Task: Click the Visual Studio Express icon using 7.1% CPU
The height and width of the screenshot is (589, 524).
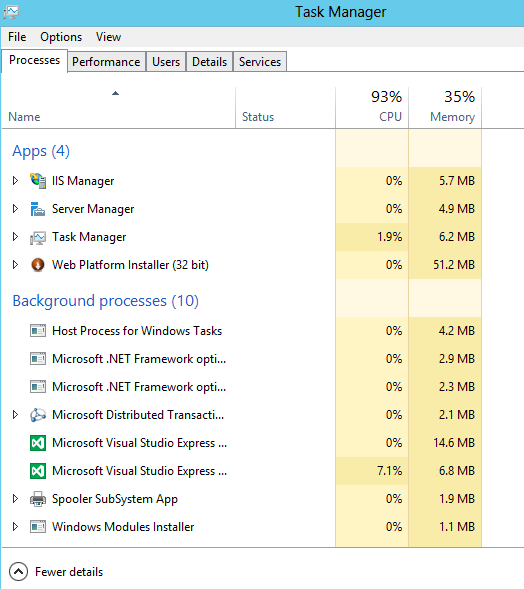Action: pos(38,471)
